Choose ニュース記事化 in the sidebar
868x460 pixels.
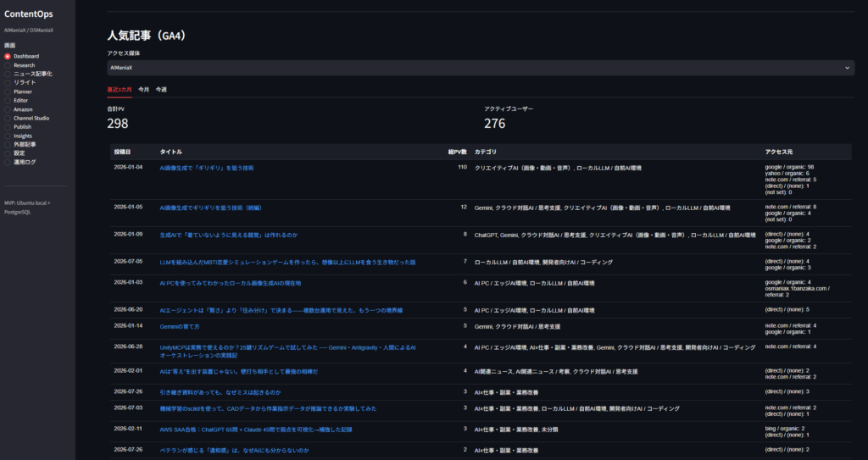pyautogui.click(x=28, y=74)
